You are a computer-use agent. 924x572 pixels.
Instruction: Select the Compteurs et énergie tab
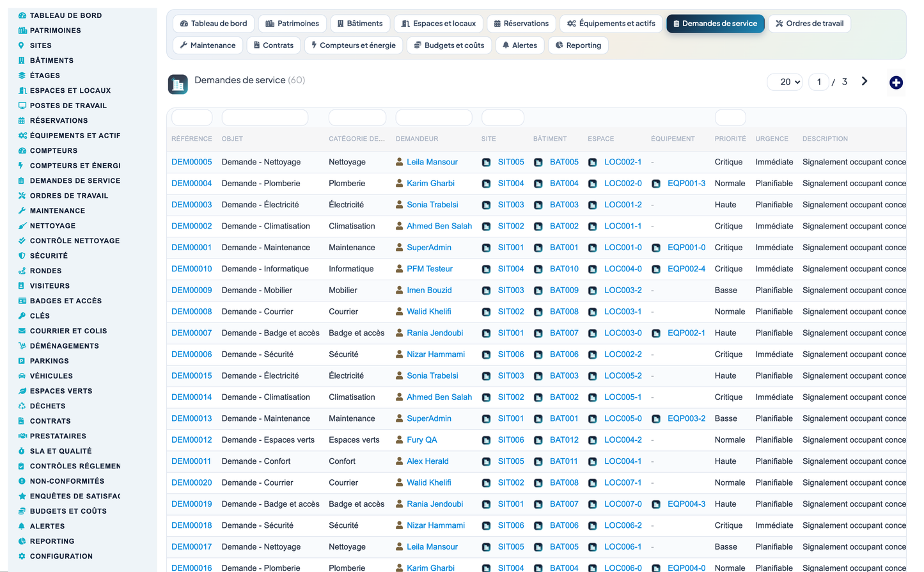[x=353, y=45]
